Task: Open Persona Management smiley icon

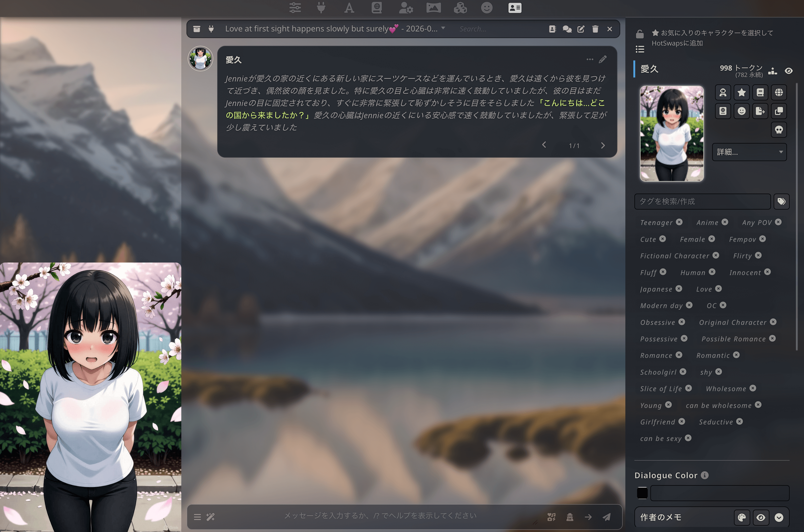Action: click(486, 7)
